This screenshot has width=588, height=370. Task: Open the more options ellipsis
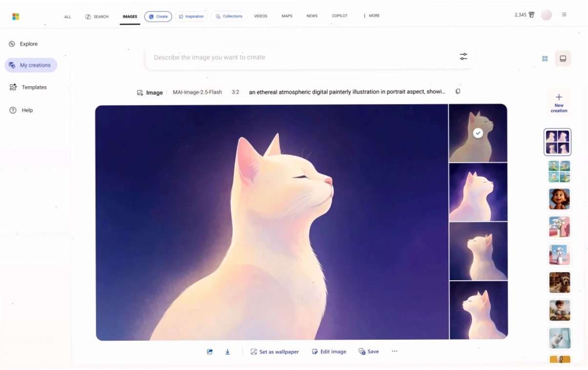(x=395, y=351)
